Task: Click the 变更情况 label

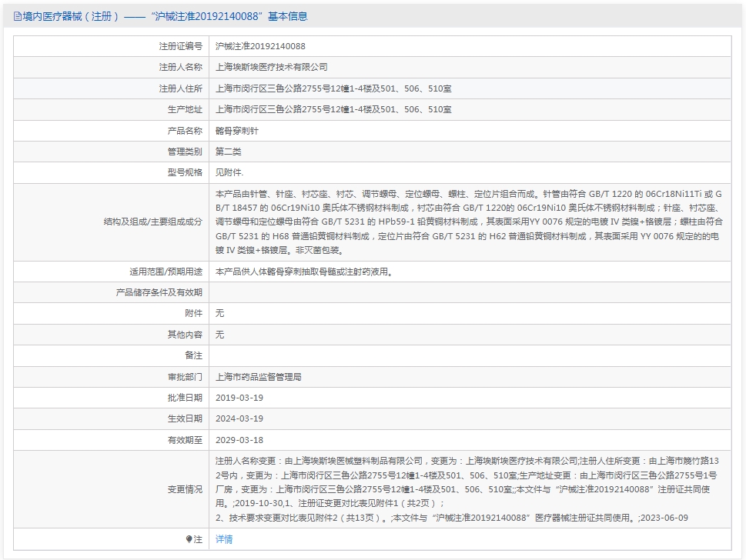Action: click(x=185, y=489)
